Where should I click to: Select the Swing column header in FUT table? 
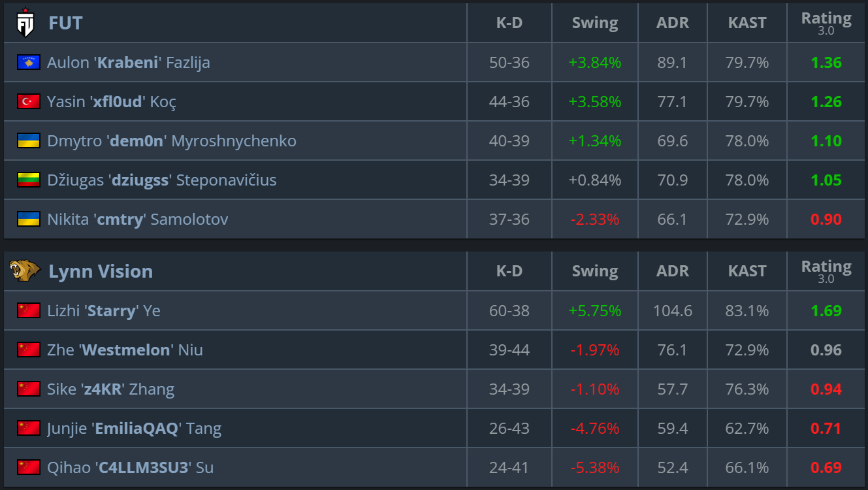pos(595,23)
